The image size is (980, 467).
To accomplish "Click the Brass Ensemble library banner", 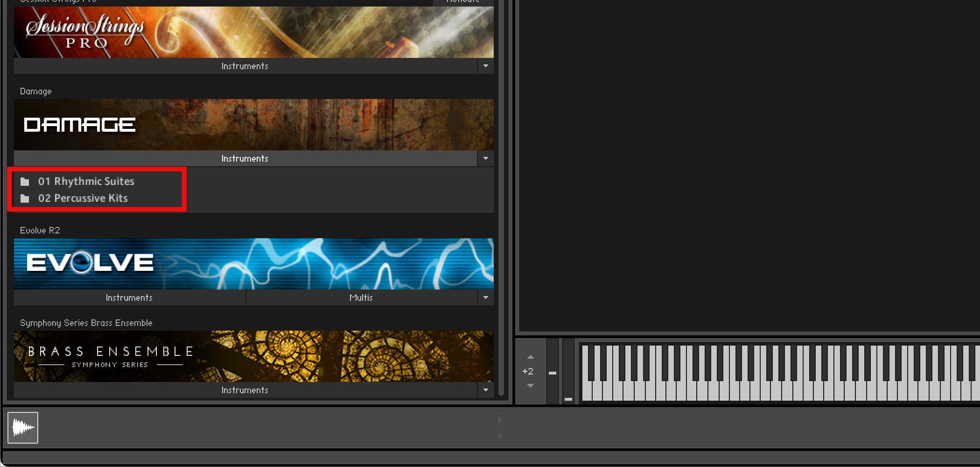I will coord(254,356).
